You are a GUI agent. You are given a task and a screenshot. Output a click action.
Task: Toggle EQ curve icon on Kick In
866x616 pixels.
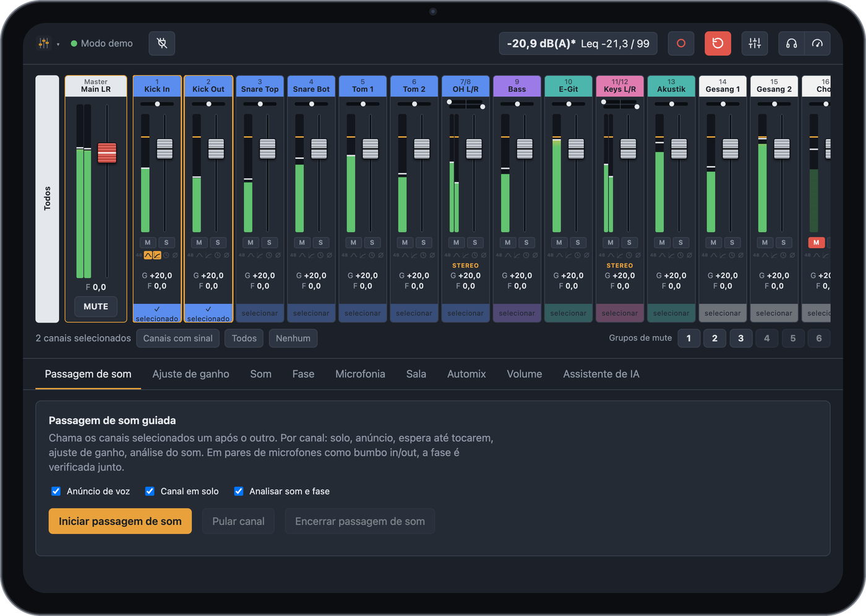(x=148, y=255)
